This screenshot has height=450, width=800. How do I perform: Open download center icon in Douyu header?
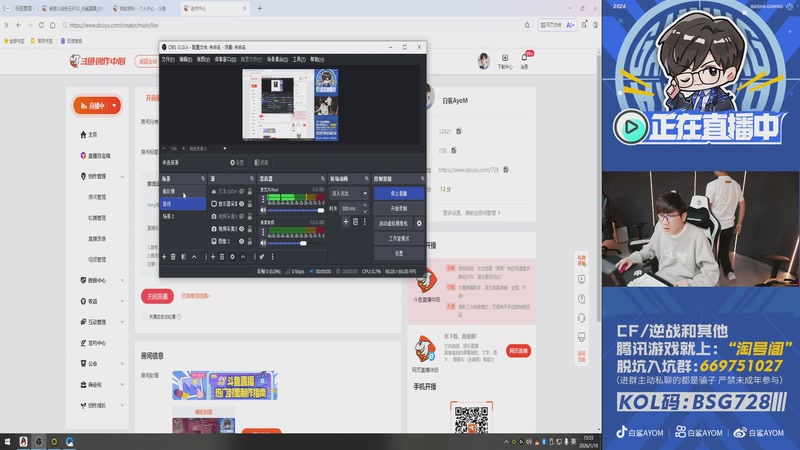[505, 58]
